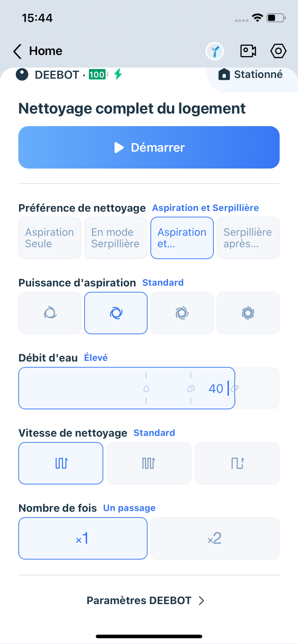Select standard suction power option
Image resolution: width=298 pixels, height=644 pixels.
pyautogui.click(x=116, y=313)
